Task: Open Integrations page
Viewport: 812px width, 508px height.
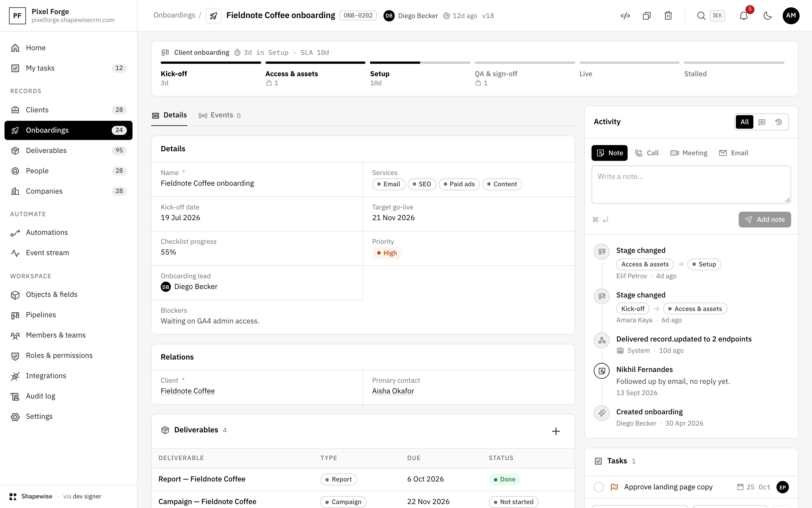Action: (69, 376)
